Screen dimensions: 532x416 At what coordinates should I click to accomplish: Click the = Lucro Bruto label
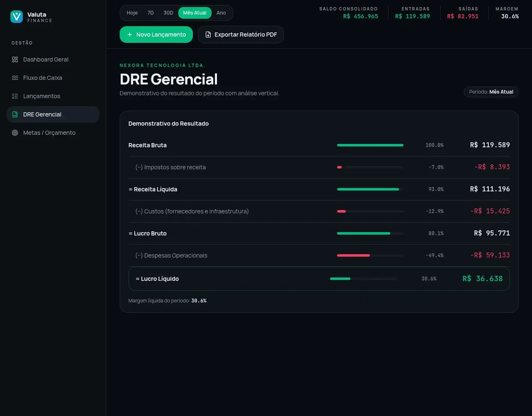[x=148, y=233]
